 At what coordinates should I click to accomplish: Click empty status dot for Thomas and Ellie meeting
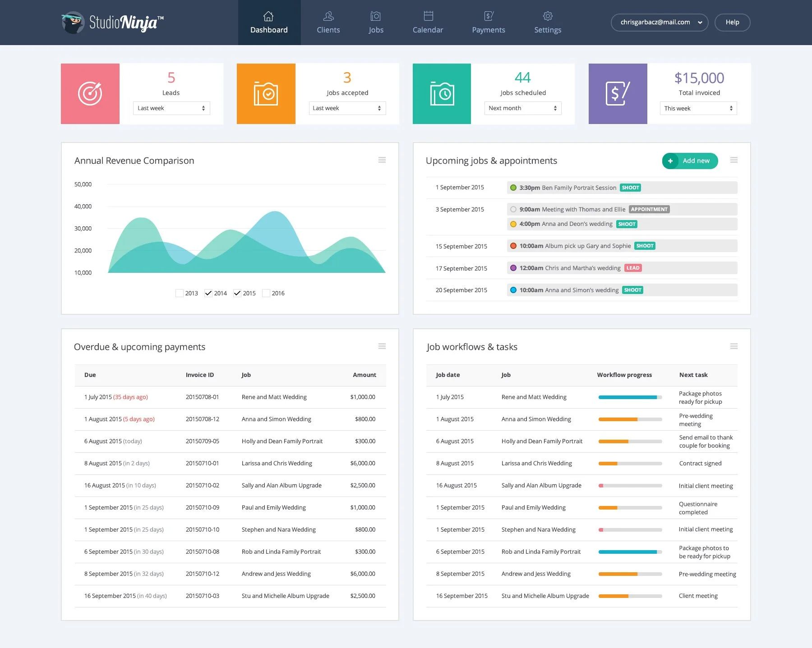pyautogui.click(x=513, y=209)
